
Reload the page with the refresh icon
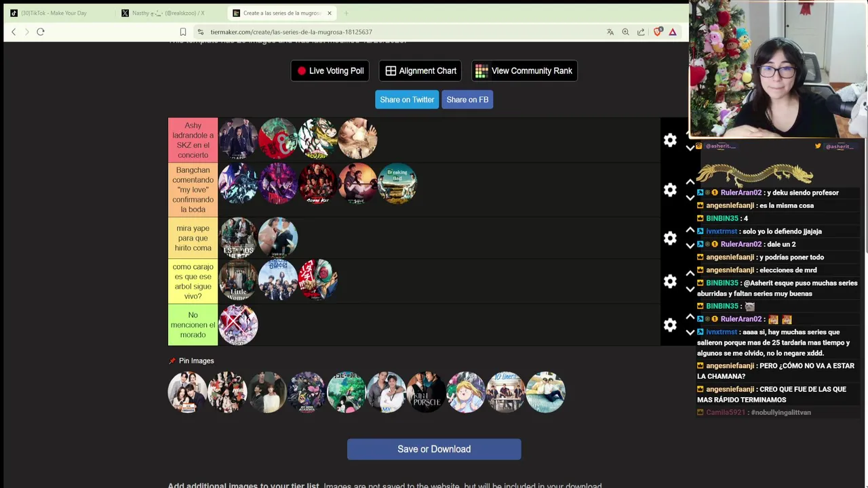[41, 32]
